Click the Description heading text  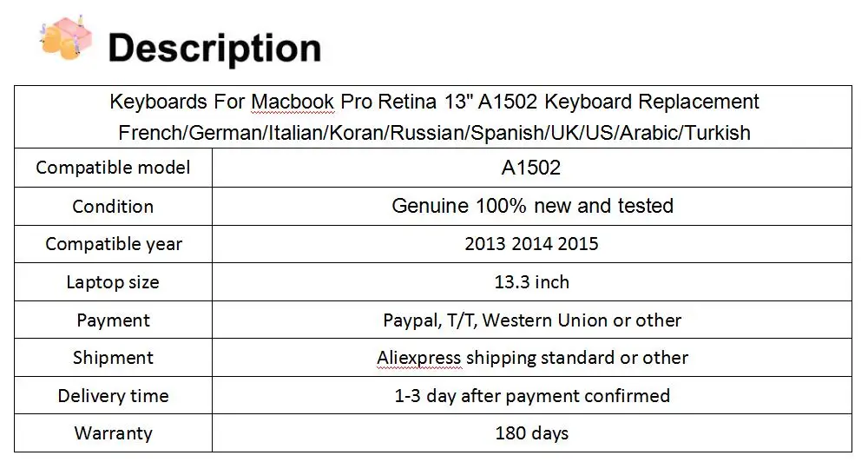pyautogui.click(x=214, y=48)
